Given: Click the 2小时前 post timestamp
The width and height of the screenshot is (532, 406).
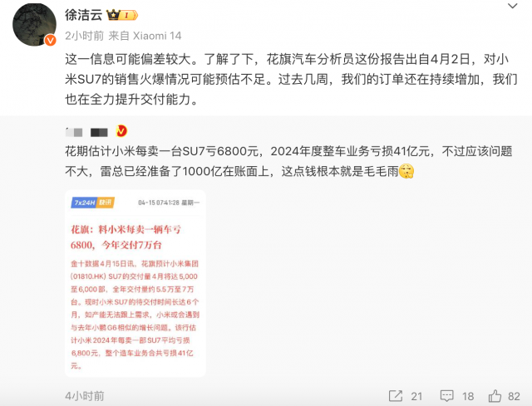Looking at the screenshot, I should pyautogui.click(x=84, y=36).
